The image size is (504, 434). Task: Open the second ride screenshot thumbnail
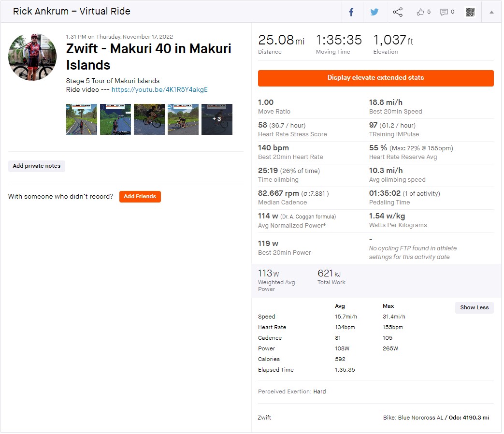point(115,119)
